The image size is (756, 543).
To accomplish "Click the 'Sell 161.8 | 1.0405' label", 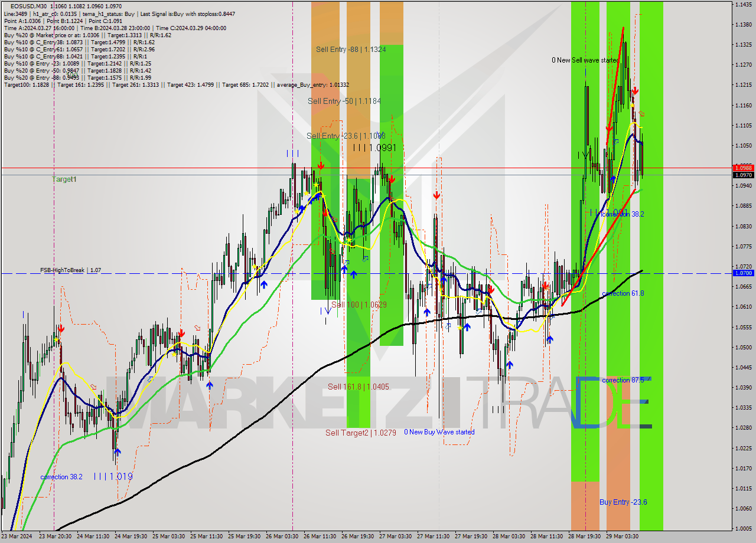I will click(359, 387).
